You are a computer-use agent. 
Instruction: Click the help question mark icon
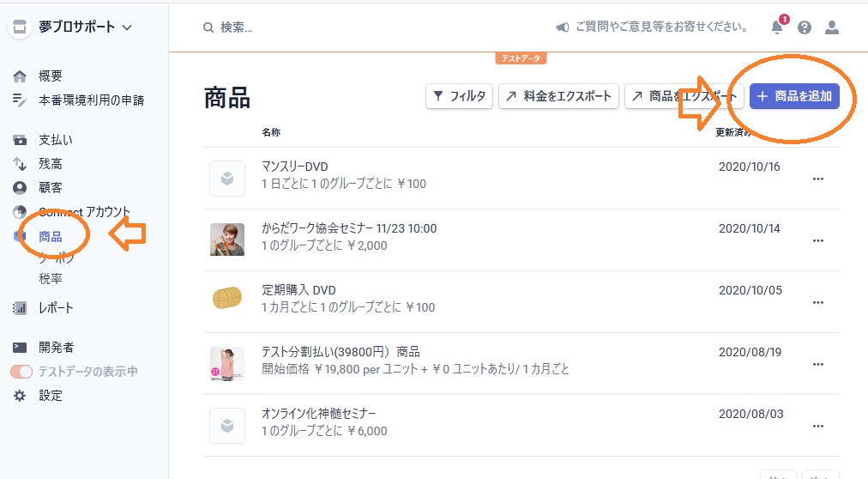tap(805, 27)
